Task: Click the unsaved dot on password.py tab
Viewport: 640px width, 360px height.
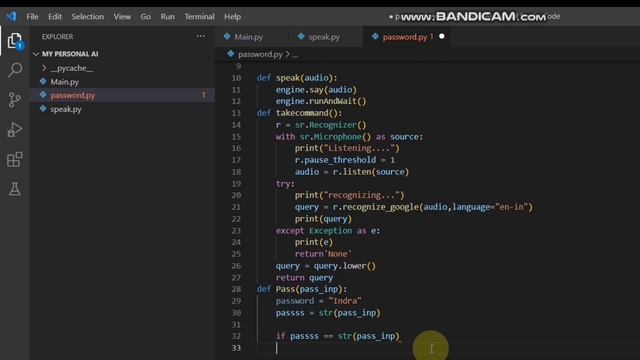Action: click(x=442, y=36)
